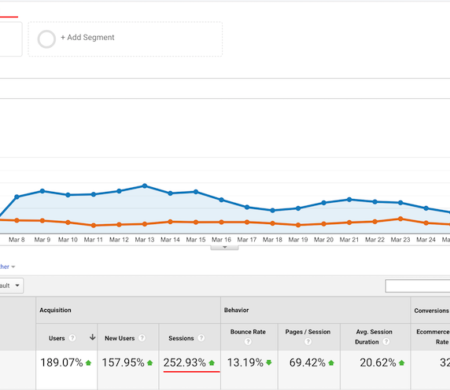The image size is (450, 390).
Task: Click the 69.42% Pages per Session value
Action: coord(307,362)
